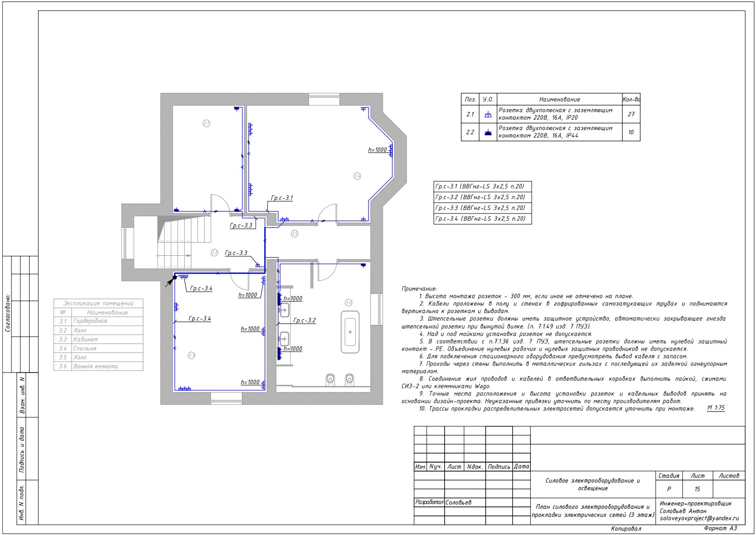Screen dimensions: 756x535
Task: Select the Гардеробная row in room explication
Action: [99, 321]
